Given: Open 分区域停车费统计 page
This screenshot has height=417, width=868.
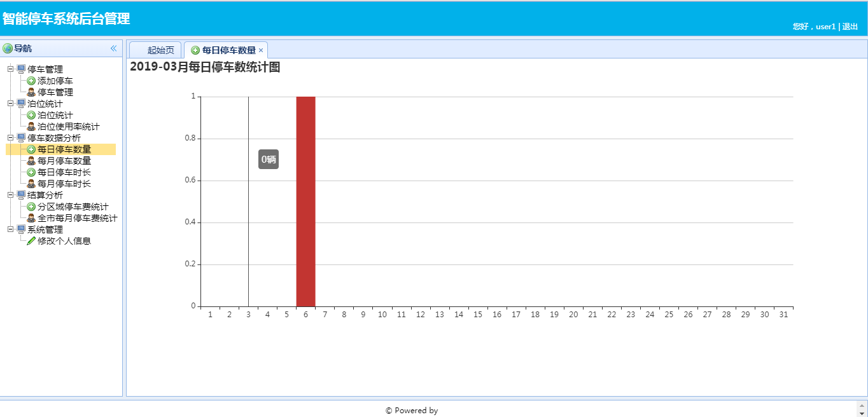Looking at the screenshot, I should point(73,207).
